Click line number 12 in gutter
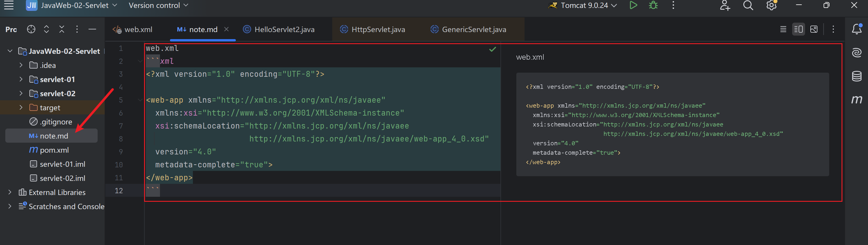Viewport: 868px width, 245px height. coord(118,191)
